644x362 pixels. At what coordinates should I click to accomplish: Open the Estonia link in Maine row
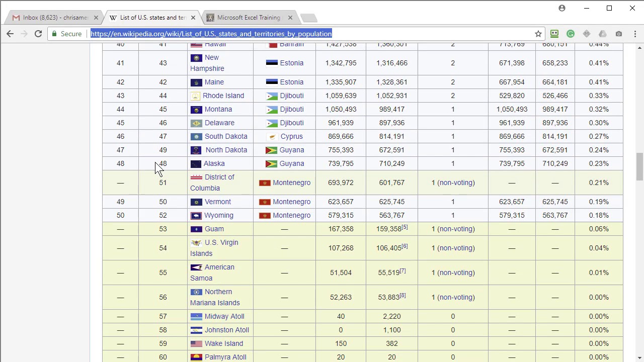pos(292,82)
